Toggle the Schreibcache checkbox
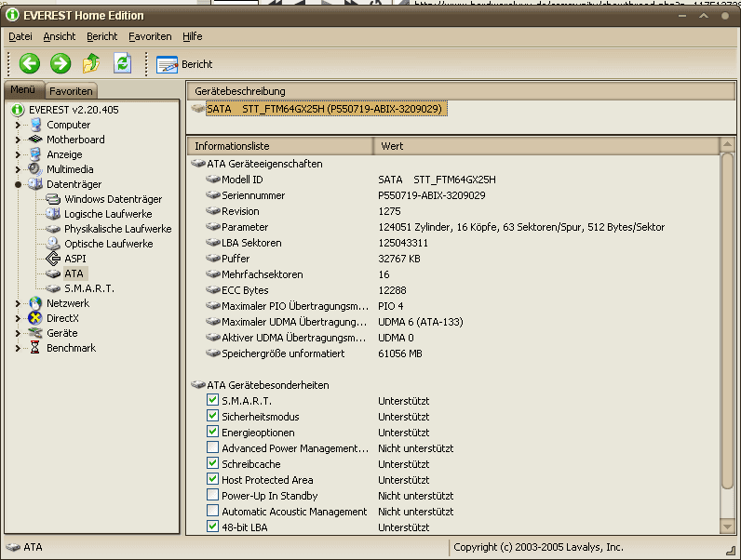 coord(212,463)
